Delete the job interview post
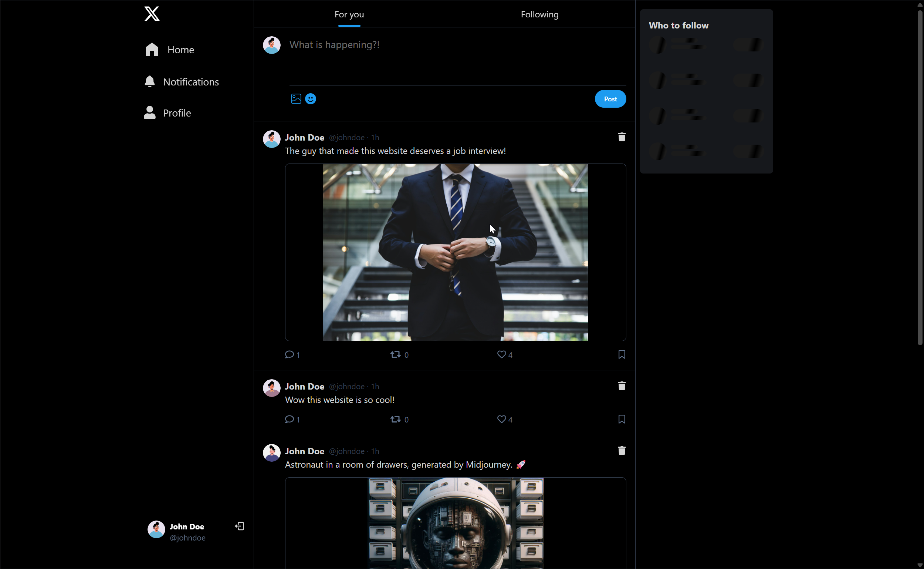 click(621, 137)
